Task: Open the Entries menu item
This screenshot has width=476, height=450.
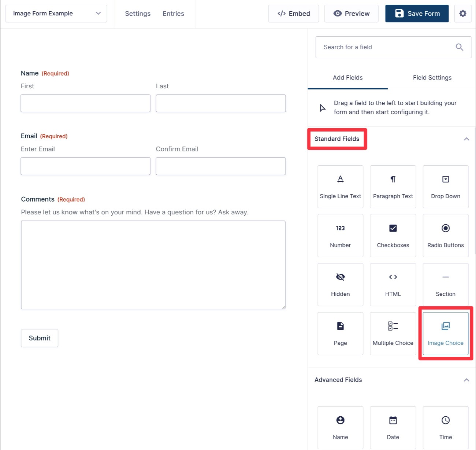Action: 173,14
